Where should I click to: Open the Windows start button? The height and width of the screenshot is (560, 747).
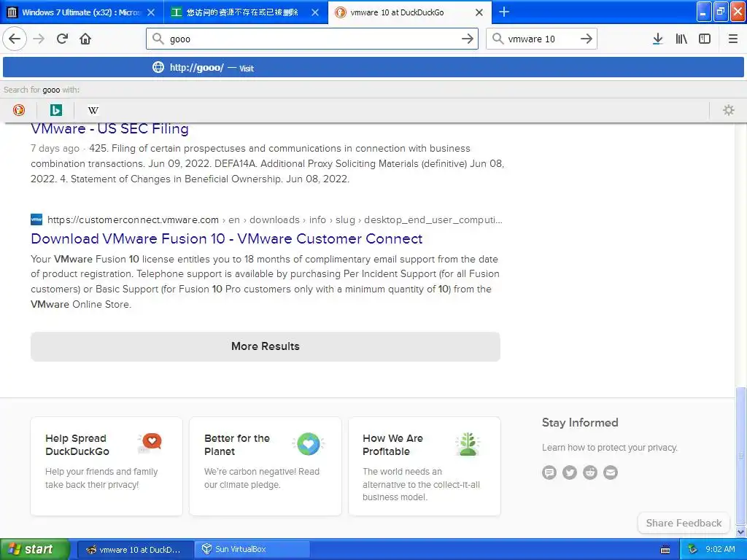(35, 549)
